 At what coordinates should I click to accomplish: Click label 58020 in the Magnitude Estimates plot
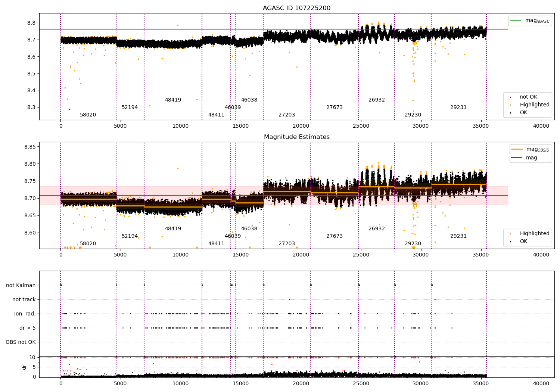[x=88, y=244]
